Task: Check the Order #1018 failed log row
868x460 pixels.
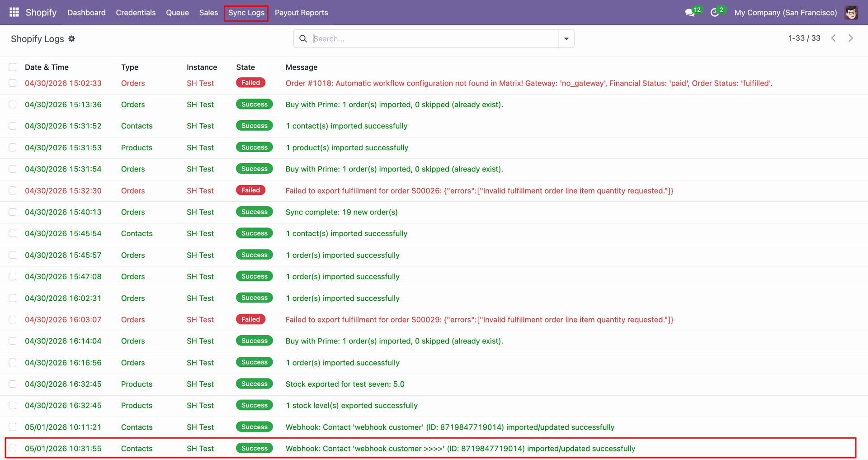Action: click(13, 83)
